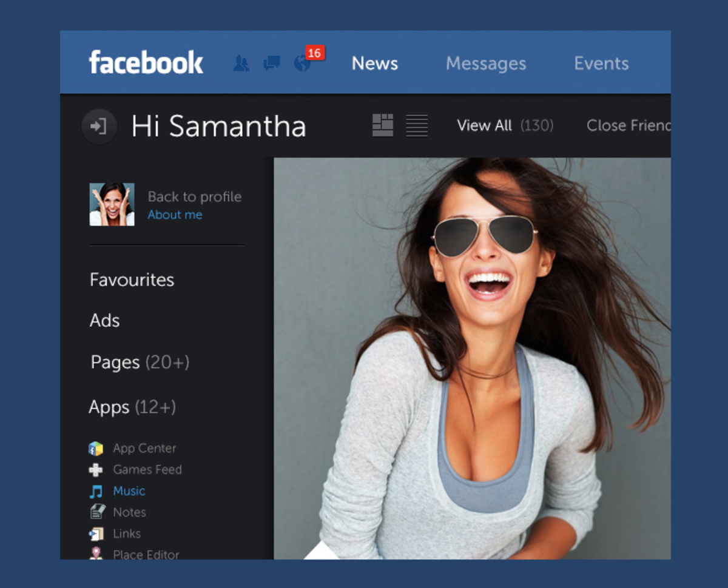Expand the Pages (20+) section
Screen dimensions: 728x588
[140, 362]
